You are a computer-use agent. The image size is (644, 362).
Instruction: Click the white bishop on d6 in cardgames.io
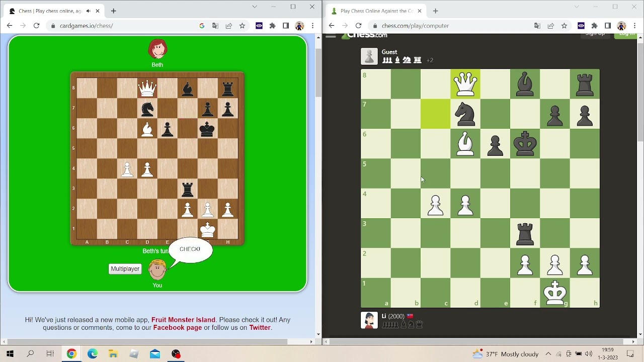coord(147,129)
